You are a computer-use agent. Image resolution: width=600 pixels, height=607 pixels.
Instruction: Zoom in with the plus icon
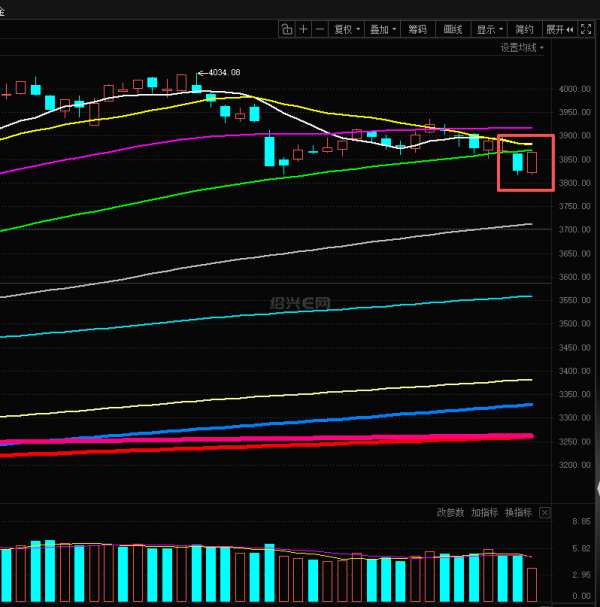coord(303,29)
